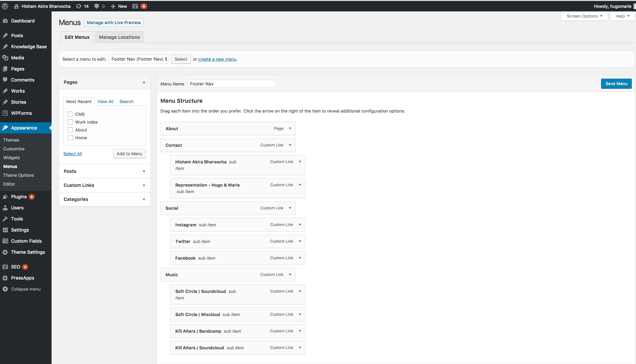Open Customize under Appearance
Viewport: 636px width, 364px height.
click(14, 149)
